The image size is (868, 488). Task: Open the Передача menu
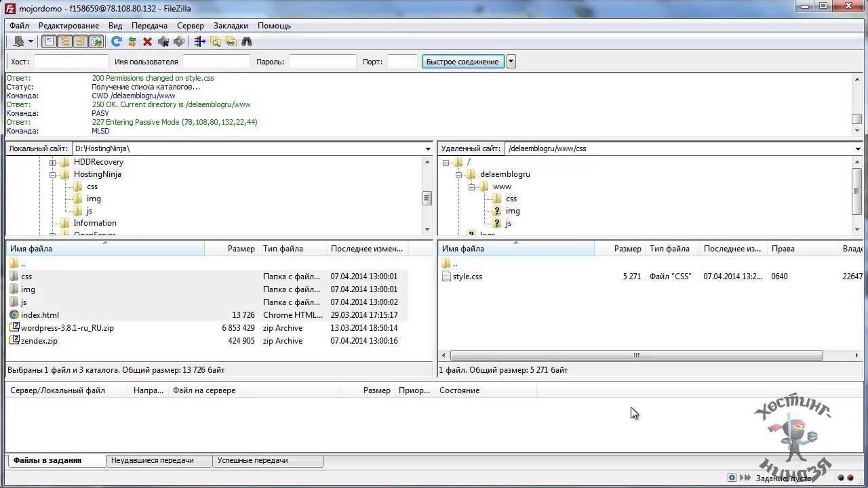tap(149, 26)
